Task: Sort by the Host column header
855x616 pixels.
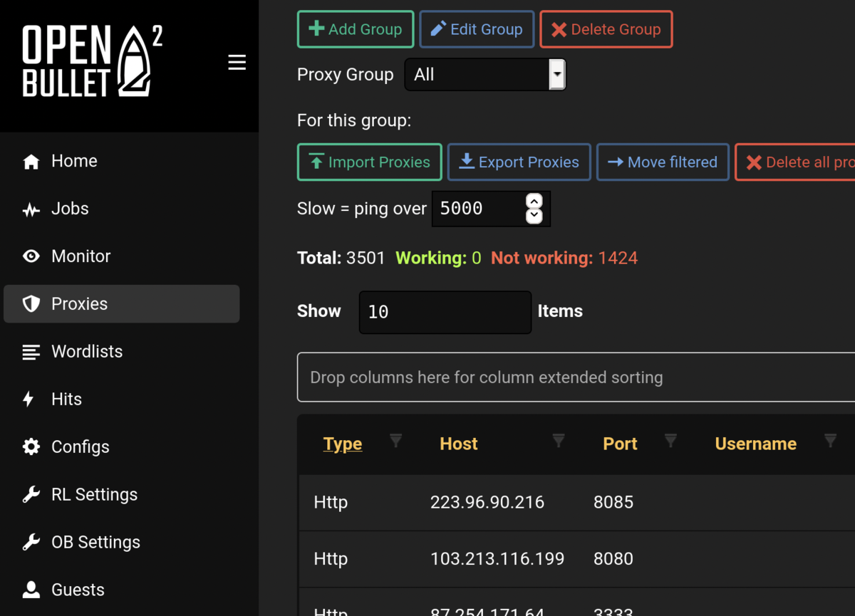Action: (459, 444)
